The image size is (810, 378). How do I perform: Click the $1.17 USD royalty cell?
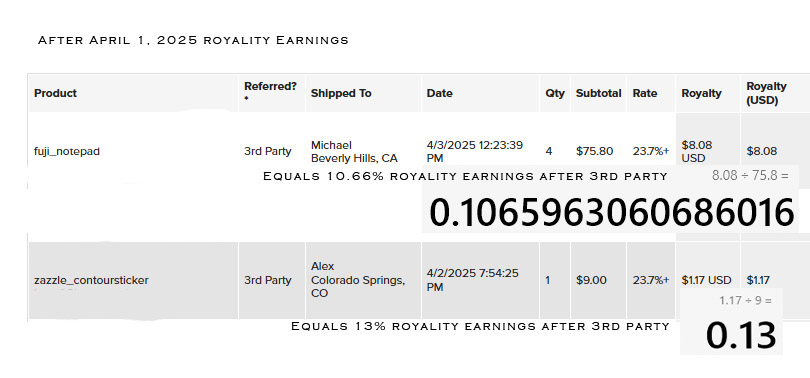click(x=706, y=280)
